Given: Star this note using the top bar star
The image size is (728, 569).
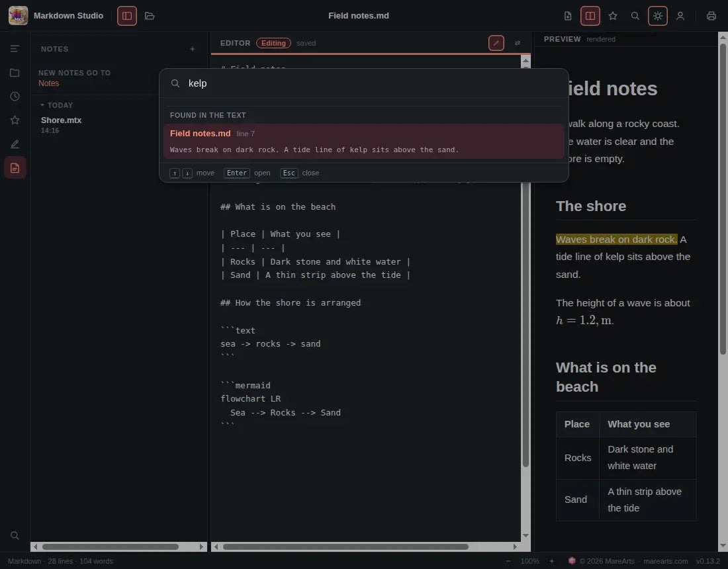Looking at the screenshot, I should [613, 16].
